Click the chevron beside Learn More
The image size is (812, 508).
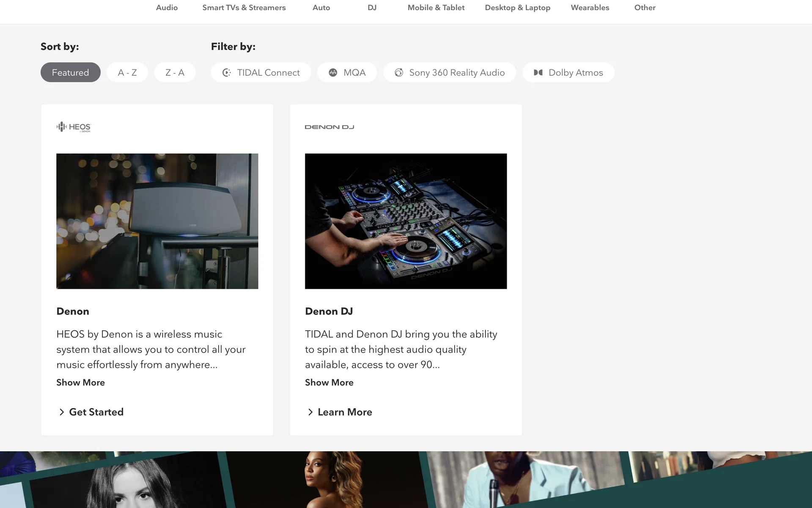[310, 412]
